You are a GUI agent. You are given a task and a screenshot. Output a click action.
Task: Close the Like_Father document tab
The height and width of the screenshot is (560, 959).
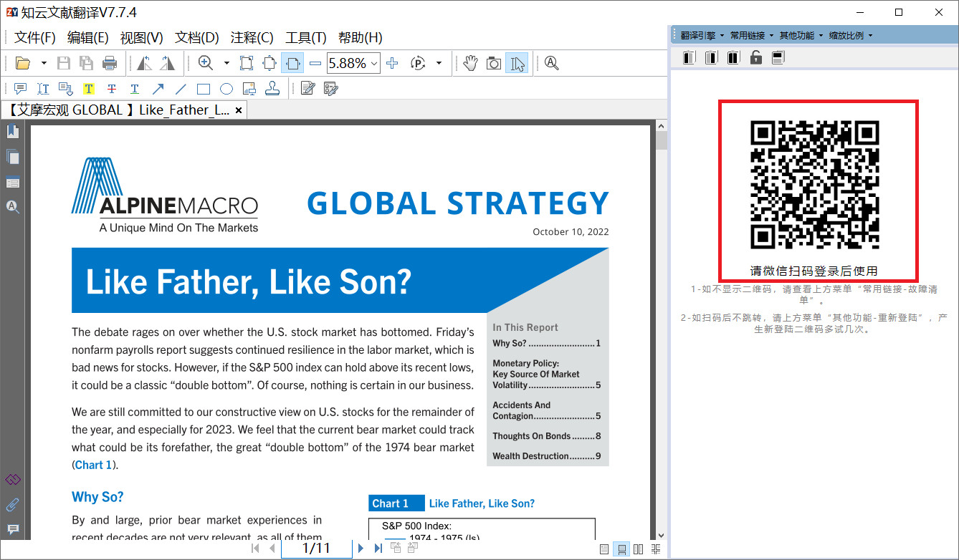click(x=239, y=110)
